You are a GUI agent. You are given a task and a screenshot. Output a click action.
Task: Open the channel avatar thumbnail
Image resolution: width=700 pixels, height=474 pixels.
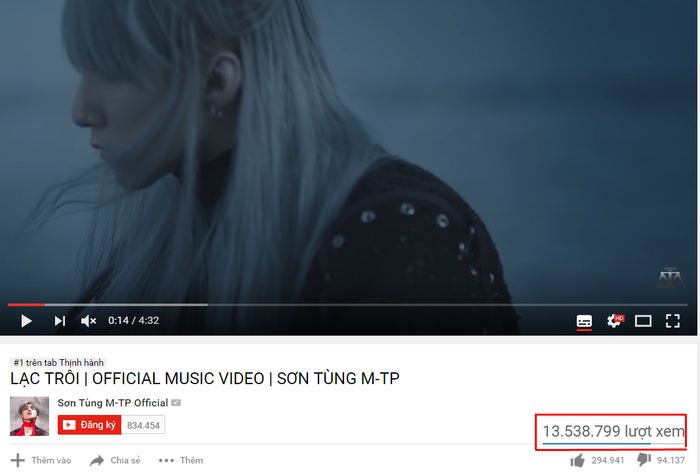tap(29, 416)
